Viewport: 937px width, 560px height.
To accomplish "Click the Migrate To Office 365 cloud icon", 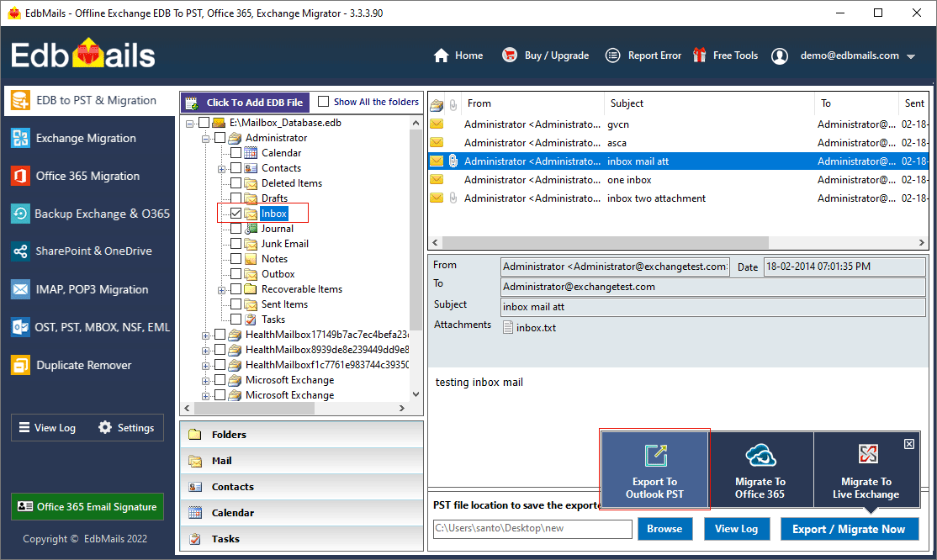I will [x=760, y=456].
